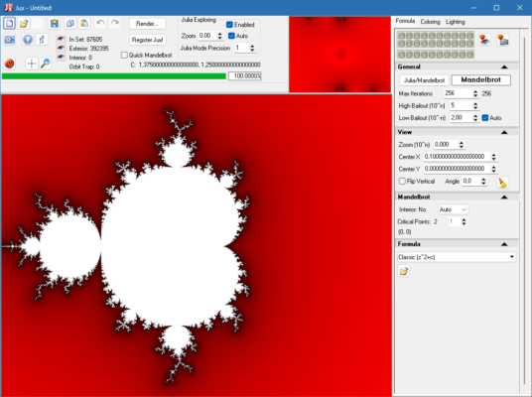Screen dimensions: 532x397
Task: Toggle Auto checkbox next to Low Bailout
Action: pyautogui.click(x=485, y=118)
